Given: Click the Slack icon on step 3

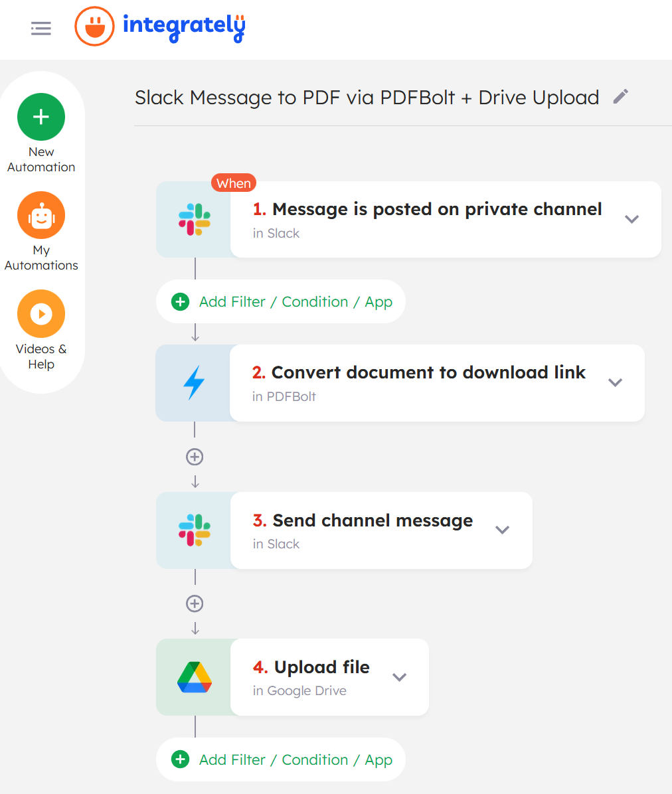Looking at the screenshot, I should point(193,530).
